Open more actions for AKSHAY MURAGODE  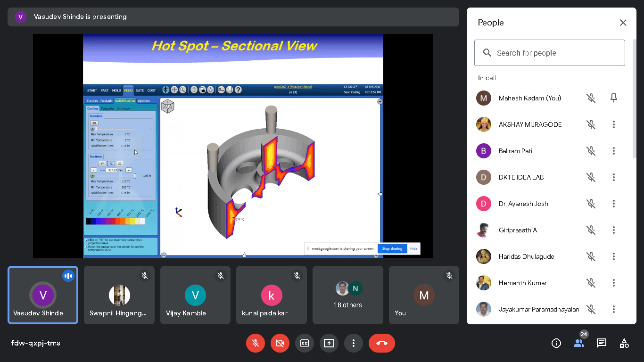point(614,124)
